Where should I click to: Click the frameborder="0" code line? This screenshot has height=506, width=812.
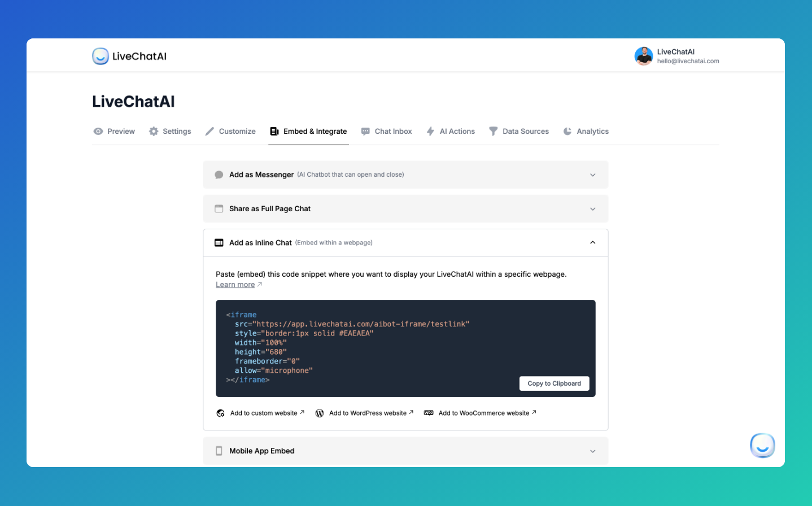pos(267,361)
